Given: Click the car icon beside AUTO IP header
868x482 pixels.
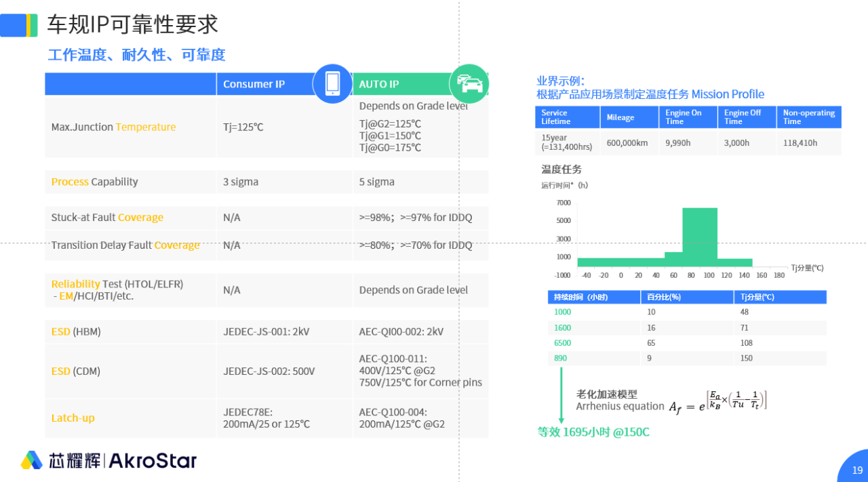Looking at the screenshot, I should [469, 83].
